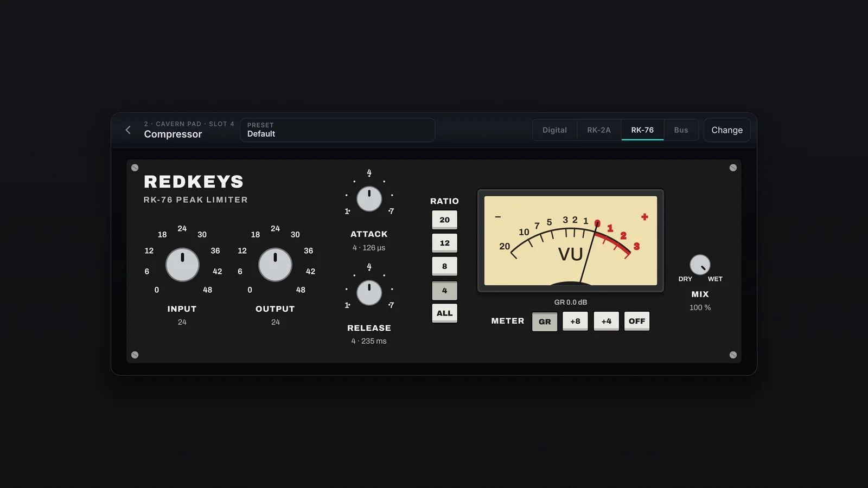This screenshot has height=488, width=868.
Task: Select the ratio 4 button
Action: (x=444, y=291)
